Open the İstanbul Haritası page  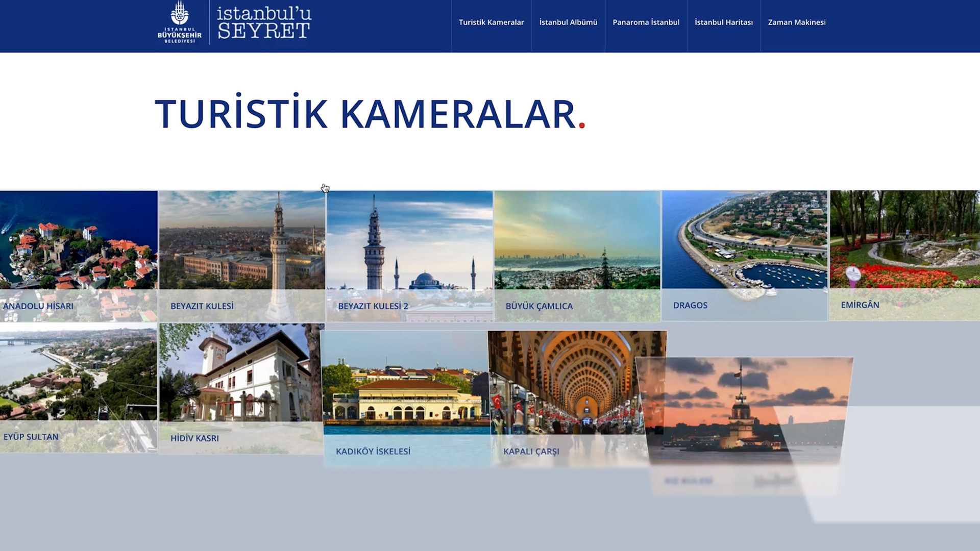724,22
